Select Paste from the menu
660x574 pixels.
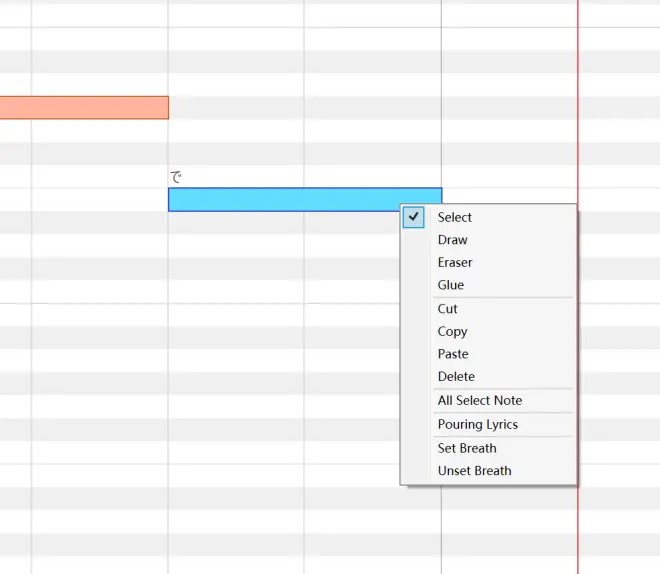coord(488,354)
